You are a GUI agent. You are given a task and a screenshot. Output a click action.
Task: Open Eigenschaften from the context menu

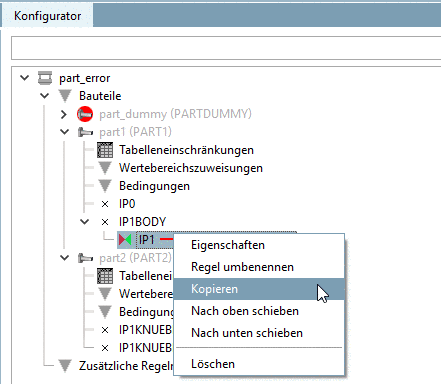pyautogui.click(x=259, y=245)
